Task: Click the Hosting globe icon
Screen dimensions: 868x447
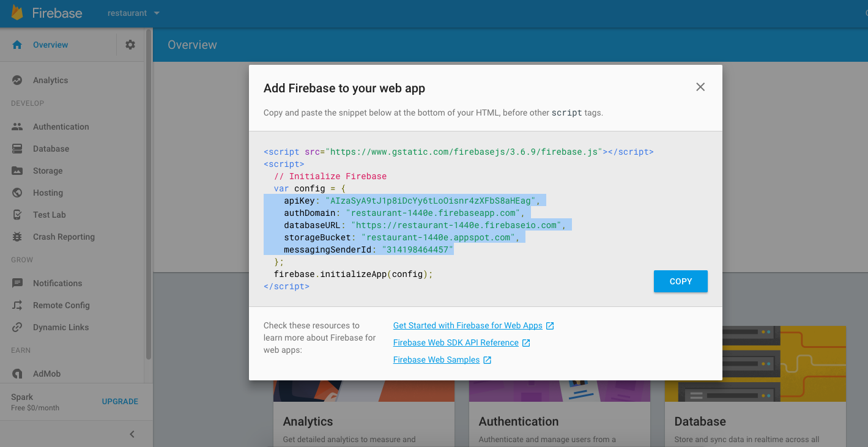Action: point(17,193)
